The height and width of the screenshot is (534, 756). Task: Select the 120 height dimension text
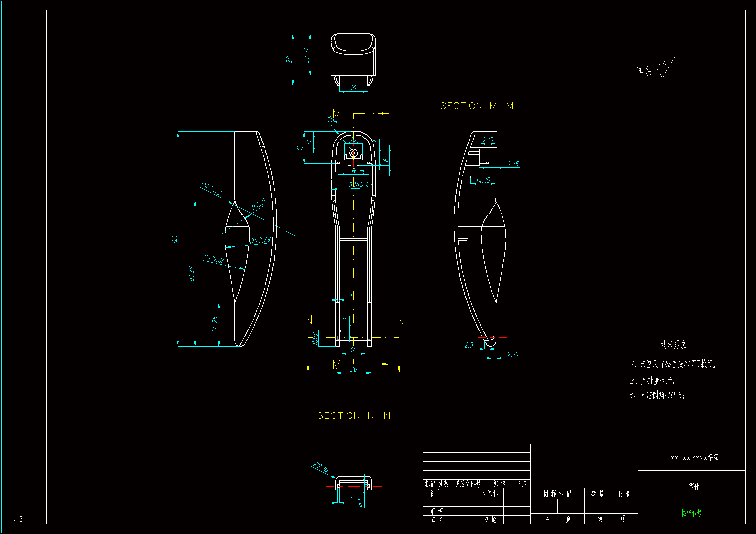pos(174,239)
